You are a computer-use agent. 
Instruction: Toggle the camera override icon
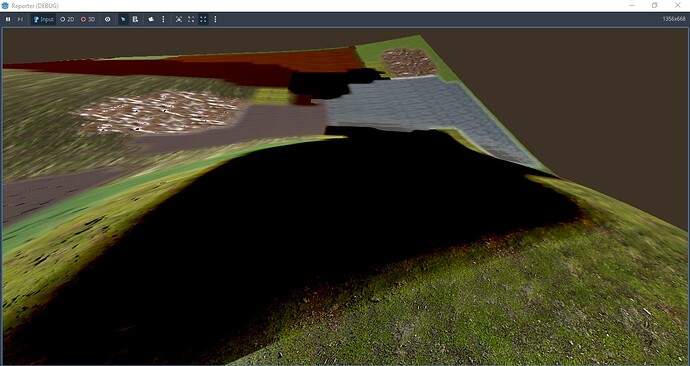(x=151, y=19)
